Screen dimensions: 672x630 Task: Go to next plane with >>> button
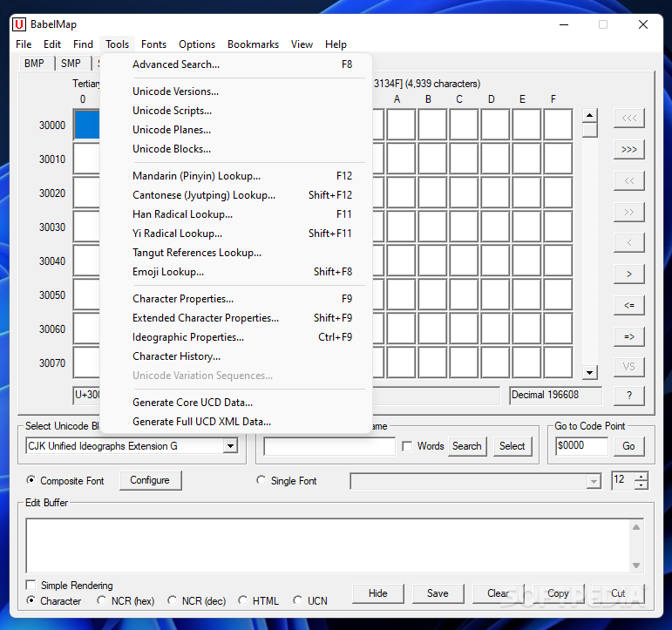pyautogui.click(x=628, y=150)
